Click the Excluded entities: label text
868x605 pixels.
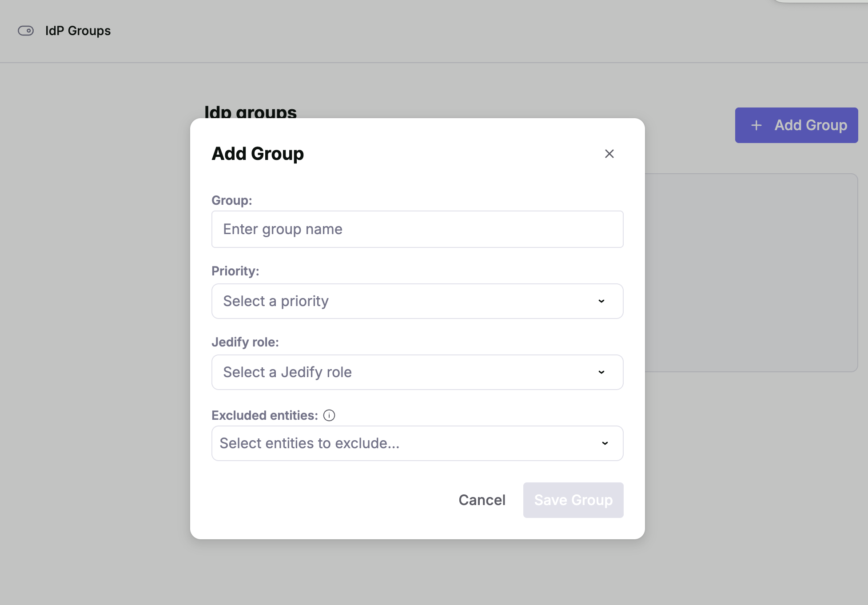pos(265,415)
